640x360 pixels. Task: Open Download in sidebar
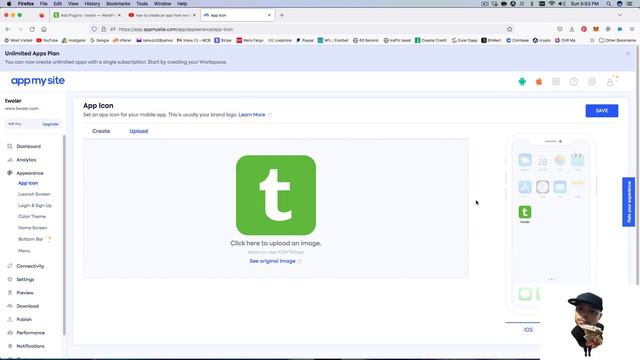[x=27, y=306]
